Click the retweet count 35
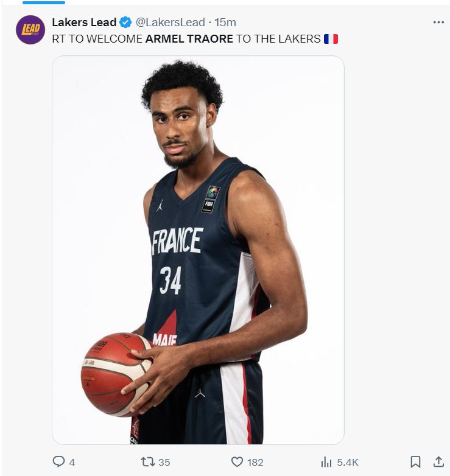 pyautogui.click(x=164, y=463)
